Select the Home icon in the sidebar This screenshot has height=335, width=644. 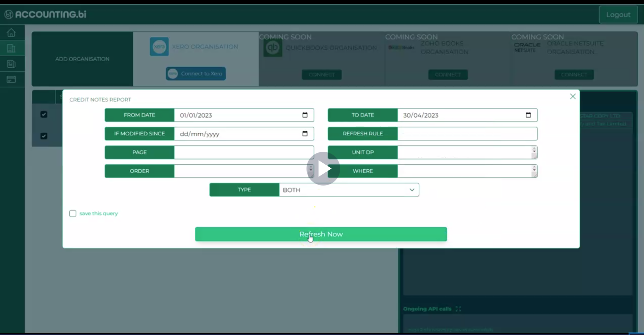tap(11, 32)
